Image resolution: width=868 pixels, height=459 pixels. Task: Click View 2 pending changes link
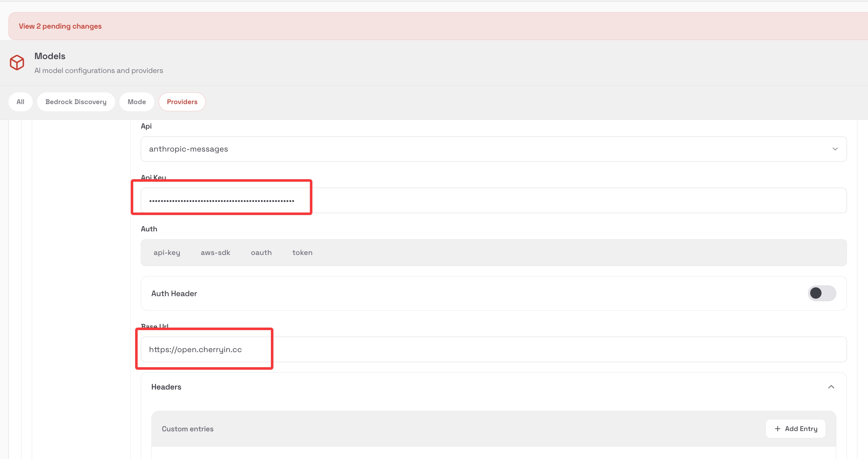(60, 26)
